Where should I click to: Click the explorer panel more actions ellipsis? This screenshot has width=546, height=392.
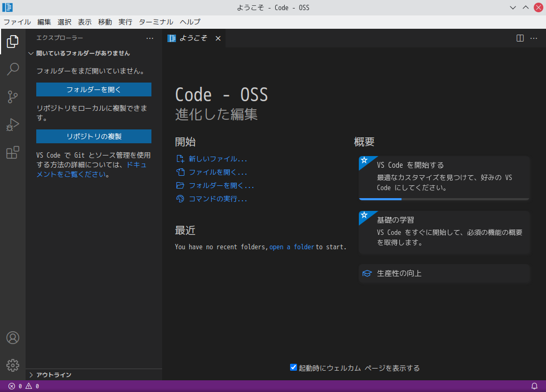click(150, 38)
